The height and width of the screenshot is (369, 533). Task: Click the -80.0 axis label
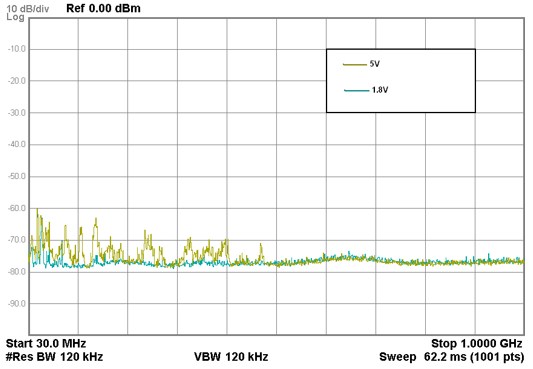(x=17, y=272)
